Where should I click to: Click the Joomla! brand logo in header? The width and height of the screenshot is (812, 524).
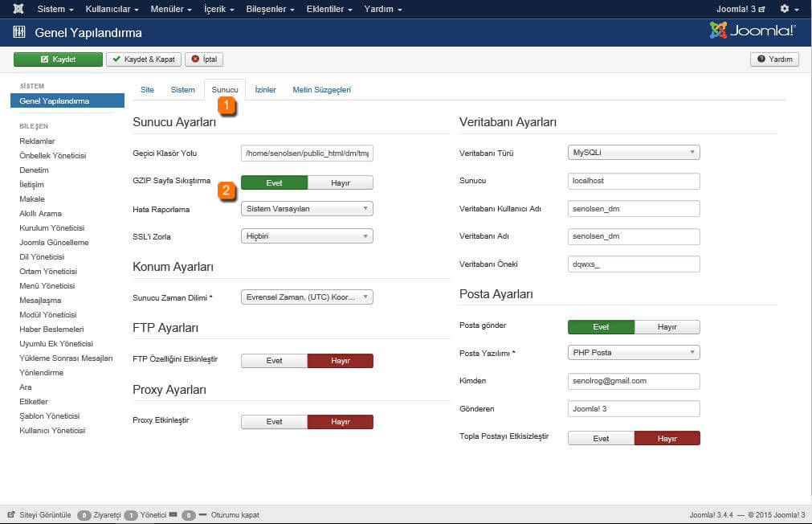tap(753, 31)
